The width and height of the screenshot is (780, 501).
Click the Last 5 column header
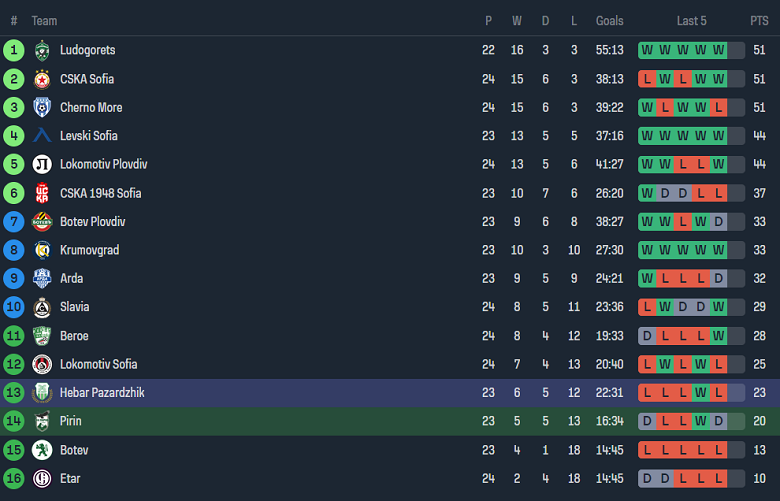tap(692, 20)
